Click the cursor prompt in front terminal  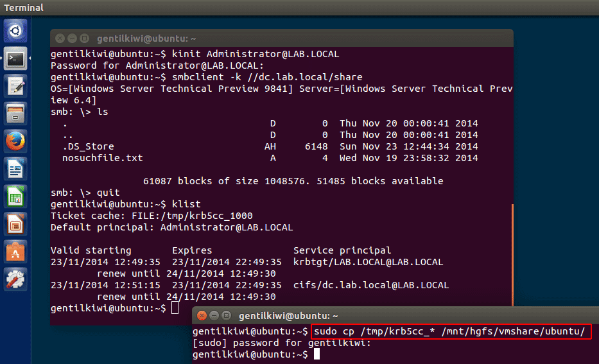tap(317, 354)
